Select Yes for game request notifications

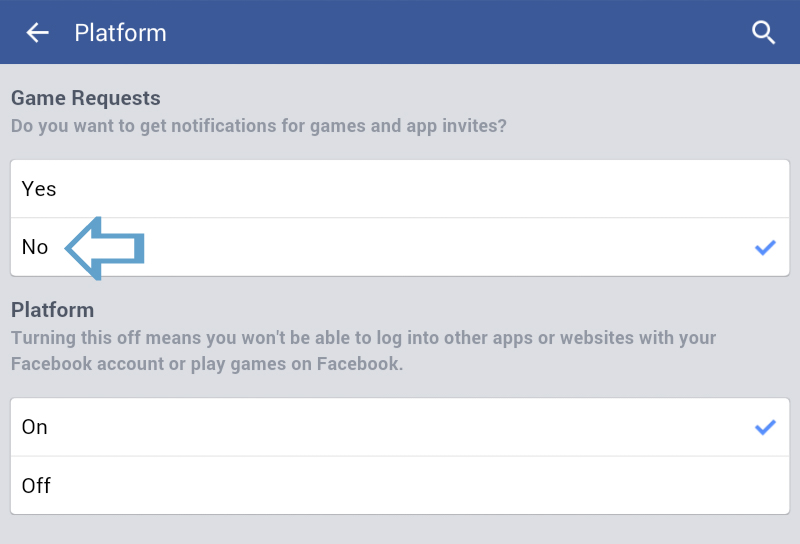(400, 189)
